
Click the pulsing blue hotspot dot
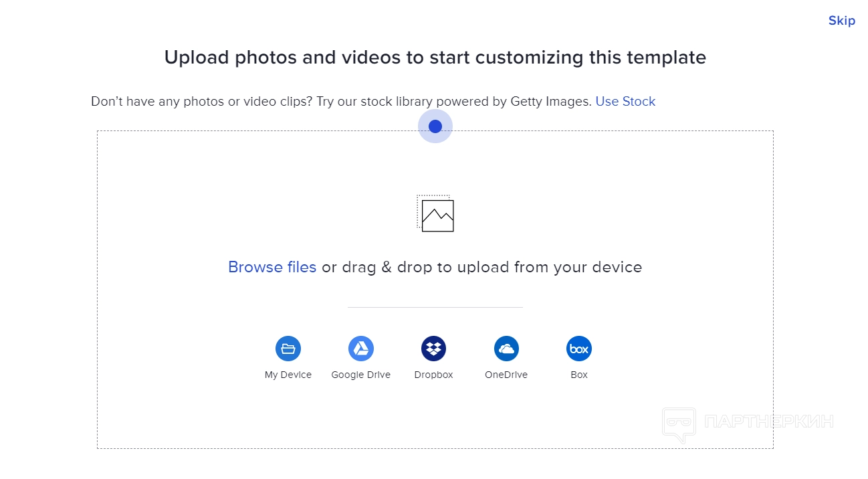point(435,126)
